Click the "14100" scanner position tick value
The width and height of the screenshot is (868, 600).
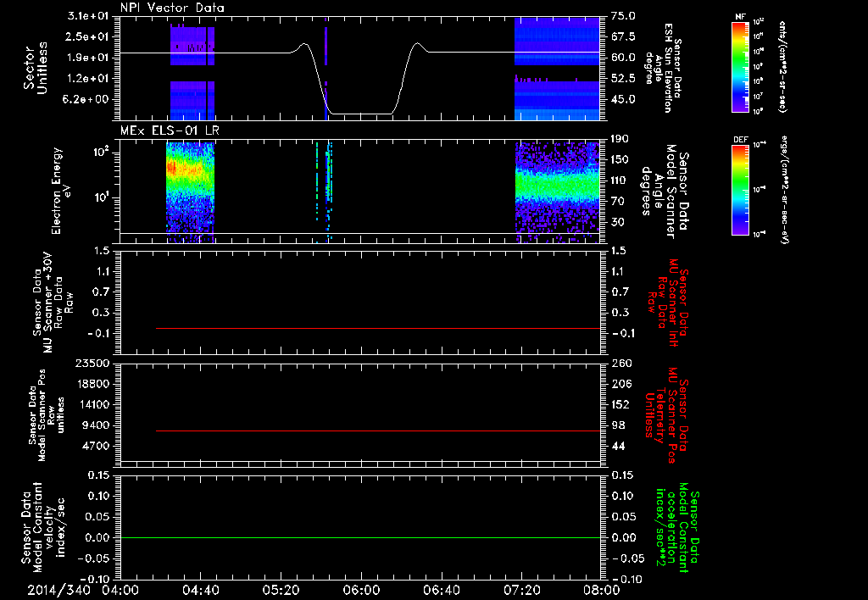pyautogui.click(x=92, y=404)
